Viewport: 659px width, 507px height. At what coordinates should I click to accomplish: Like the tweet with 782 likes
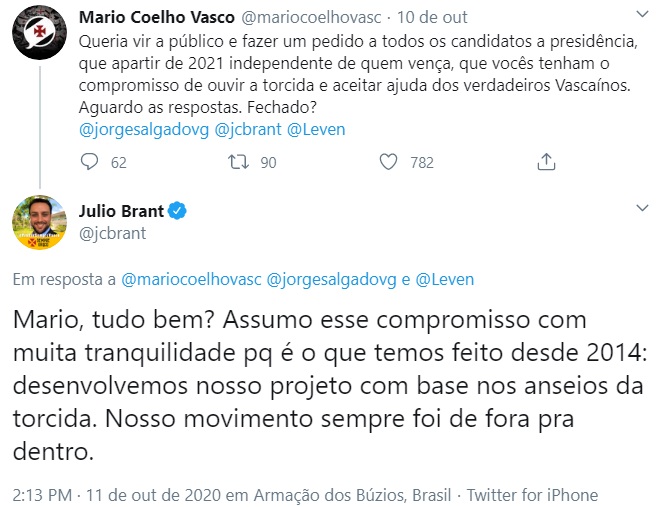[x=389, y=162]
